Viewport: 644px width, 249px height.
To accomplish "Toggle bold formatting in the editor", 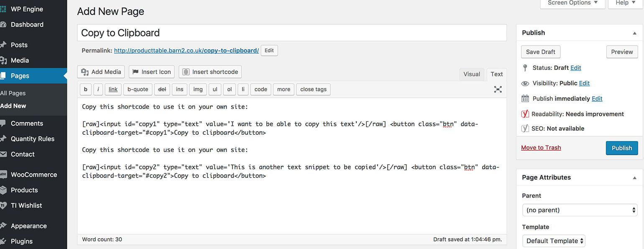I will pyautogui.click(x=85, y=89).
